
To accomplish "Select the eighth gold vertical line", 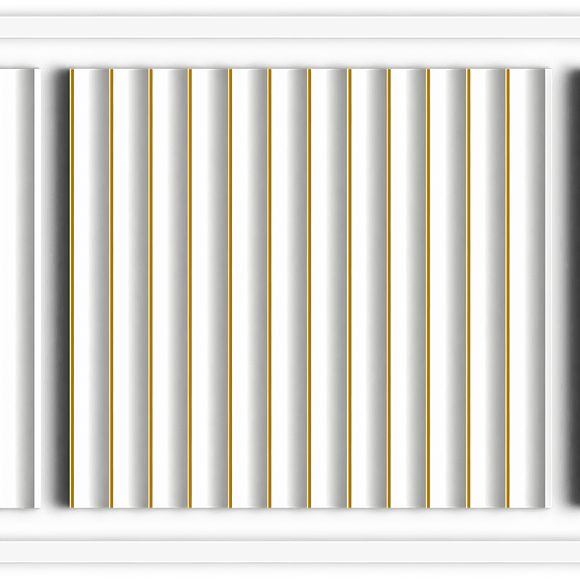I will click(349, 288).
